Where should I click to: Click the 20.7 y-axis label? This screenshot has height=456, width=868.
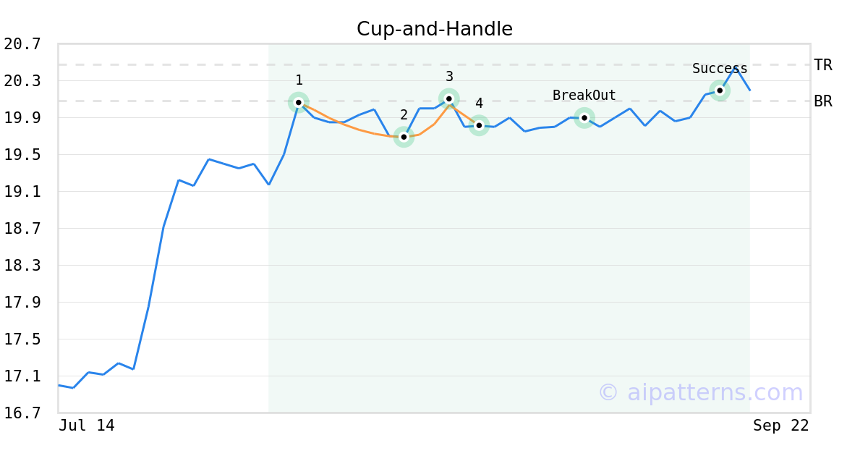pyautogui.click(x=22, y=44)
